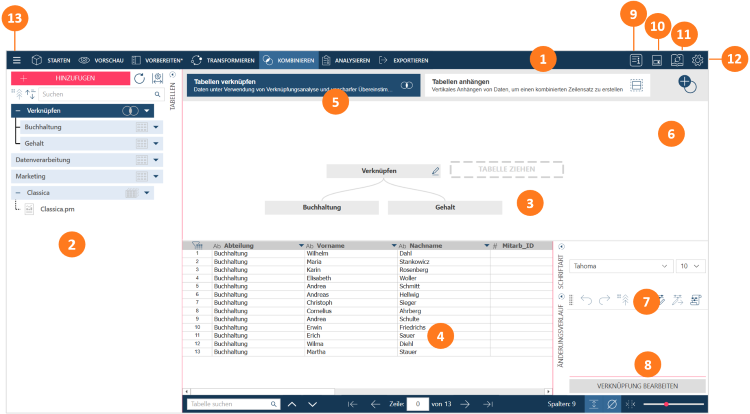Collapse the Verknüpfen tree group
The width and height of the screenshot is (750, 414).
18,110
